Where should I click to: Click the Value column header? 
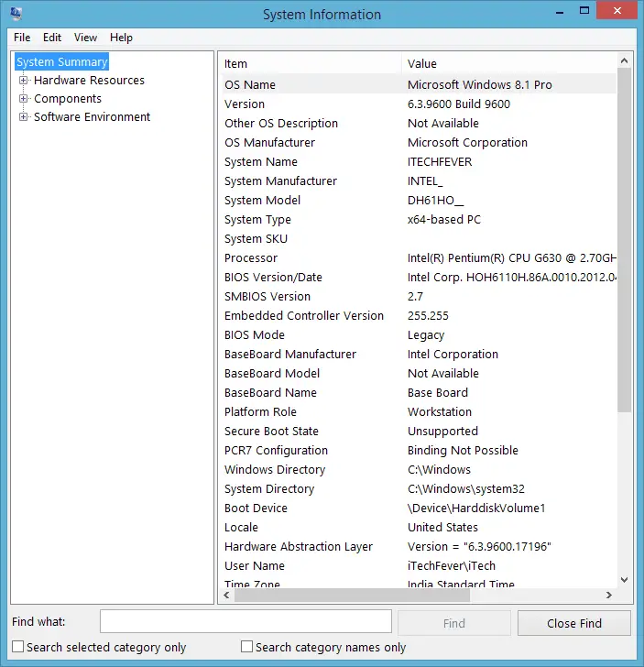(x=509, y=63)
